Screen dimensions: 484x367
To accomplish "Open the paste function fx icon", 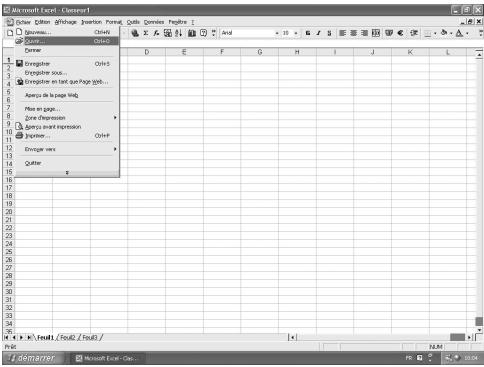I will (x=156, y=33).
